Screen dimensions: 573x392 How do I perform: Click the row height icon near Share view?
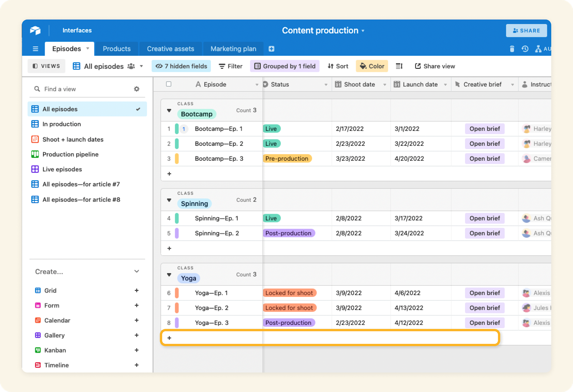point(399,66)
